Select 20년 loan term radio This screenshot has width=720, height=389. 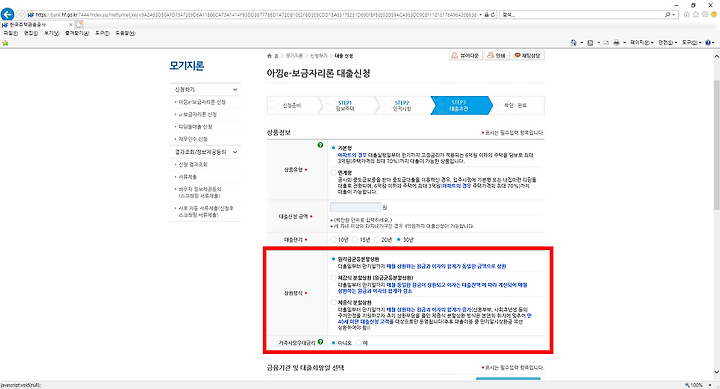coord(377,240)
